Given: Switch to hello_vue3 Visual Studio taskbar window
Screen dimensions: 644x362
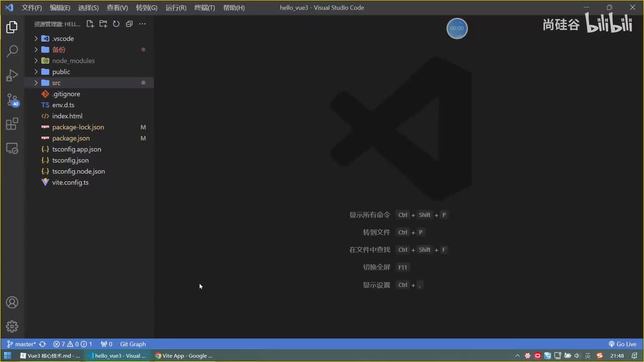Looking at the screenshot, I should (x=117, y=355).
